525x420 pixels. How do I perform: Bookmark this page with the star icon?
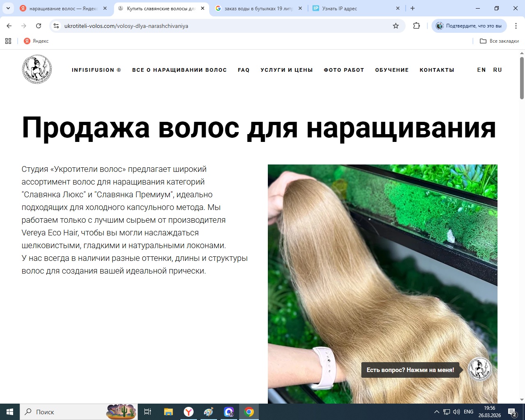(x=396, y=26)
